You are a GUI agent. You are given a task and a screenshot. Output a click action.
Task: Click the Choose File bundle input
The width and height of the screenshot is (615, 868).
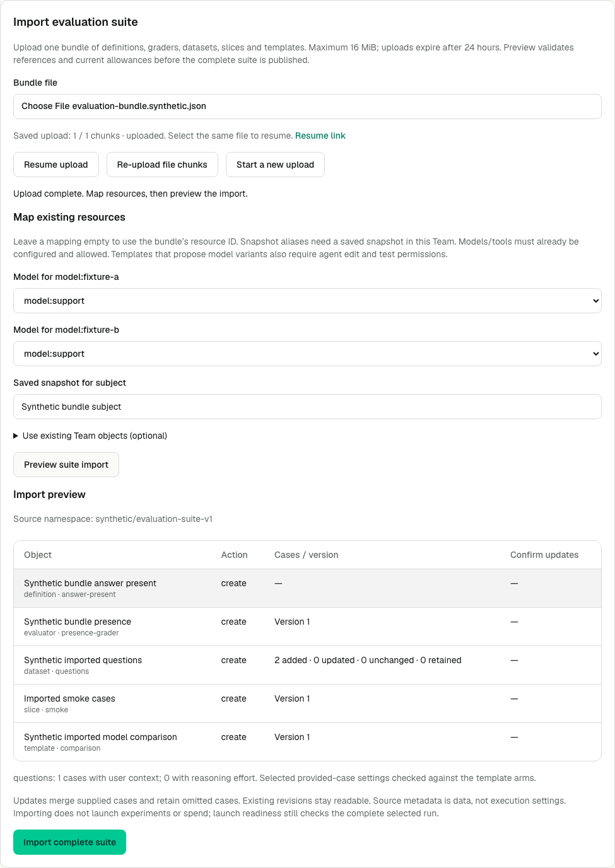(x=307, y=107)
